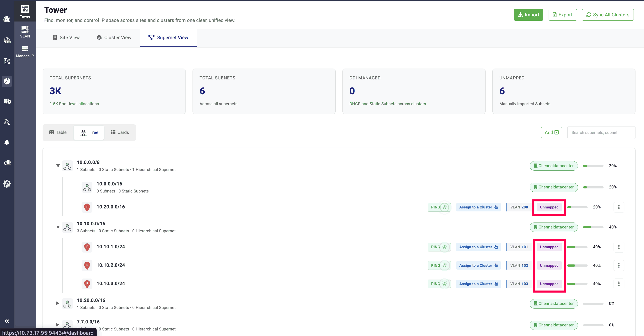Select the Tree view mode

coord(89,132)
